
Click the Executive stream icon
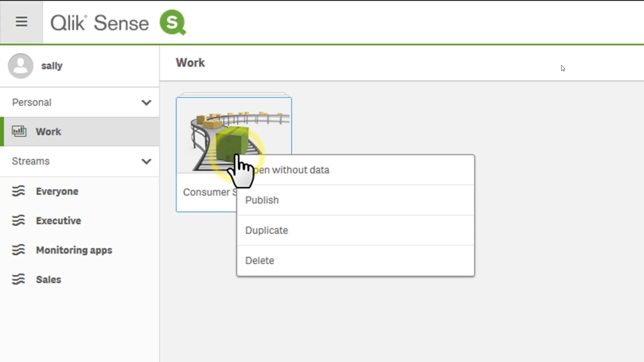(18, 221)
